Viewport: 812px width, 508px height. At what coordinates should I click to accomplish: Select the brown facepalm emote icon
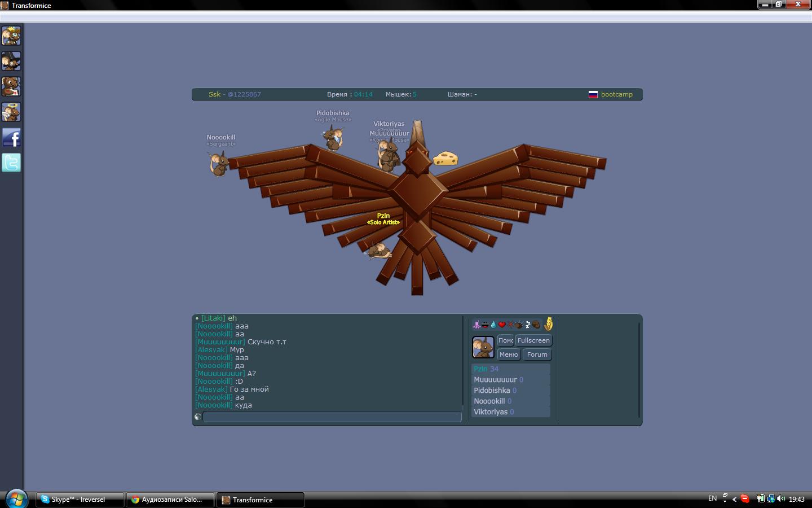click(x=536, y=325)
